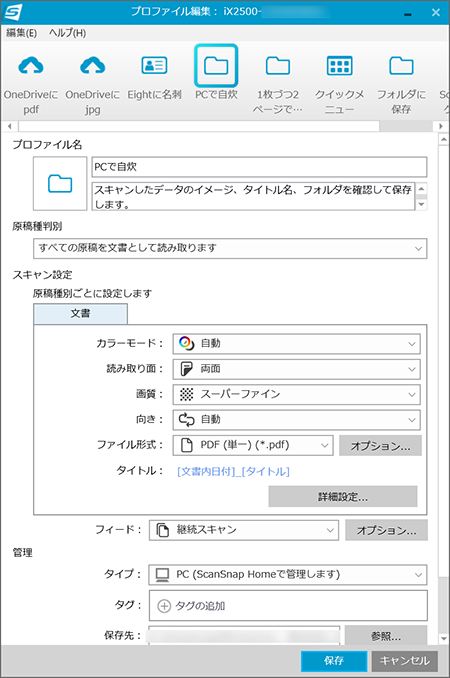Select the '1枚づつ2ページで…' profile icon

(x=278, y=66)
